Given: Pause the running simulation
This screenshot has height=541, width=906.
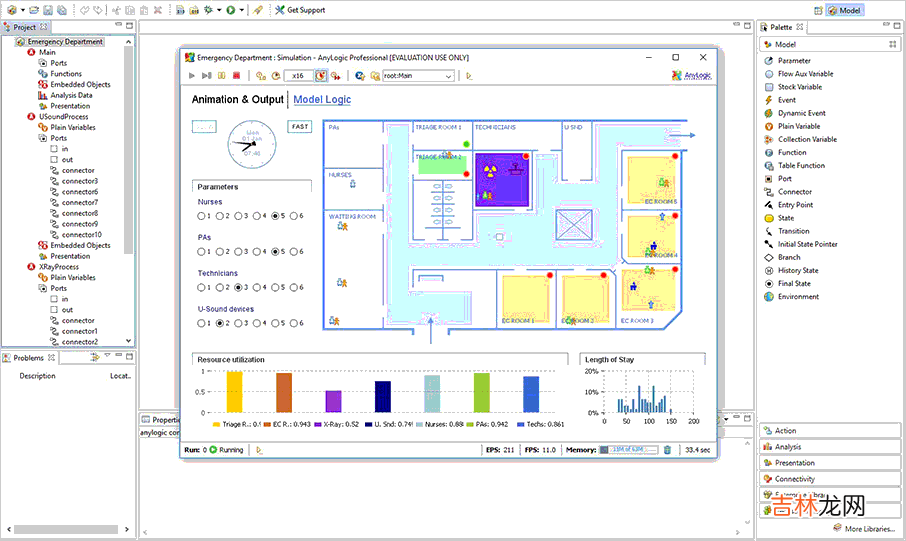Looking at the screenshot, I should pos(221,75).
